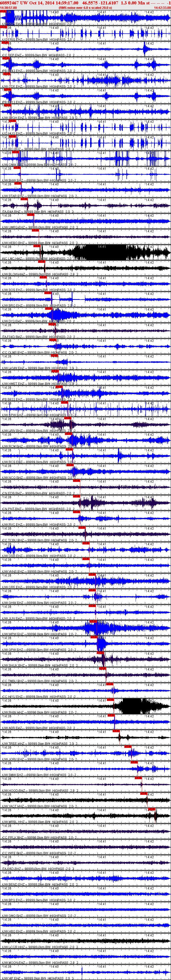Select the 'UW LRIV BHZ' trace label
The height and width of the screenshot is (980, 171).
pos(39,431)
